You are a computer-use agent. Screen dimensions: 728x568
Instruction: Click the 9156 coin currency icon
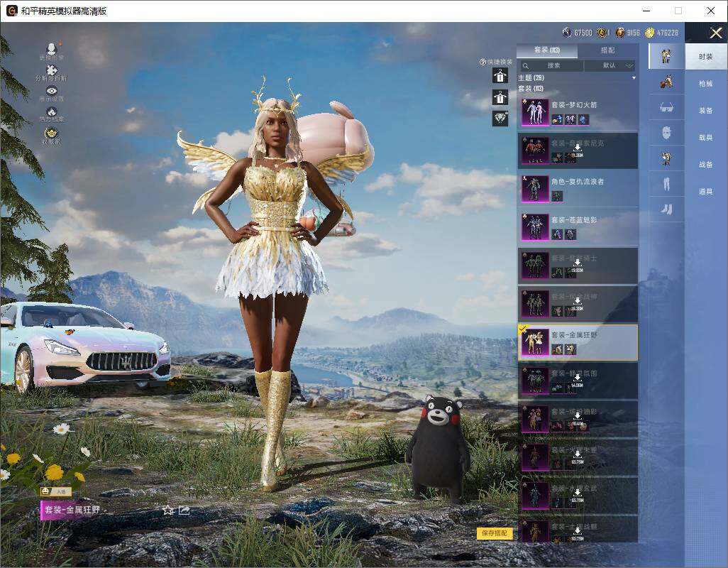620,33
